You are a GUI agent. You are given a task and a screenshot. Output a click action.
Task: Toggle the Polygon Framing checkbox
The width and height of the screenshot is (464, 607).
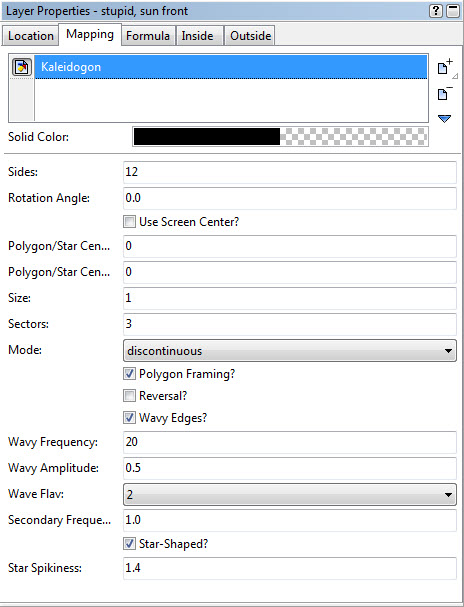point(129,374)
